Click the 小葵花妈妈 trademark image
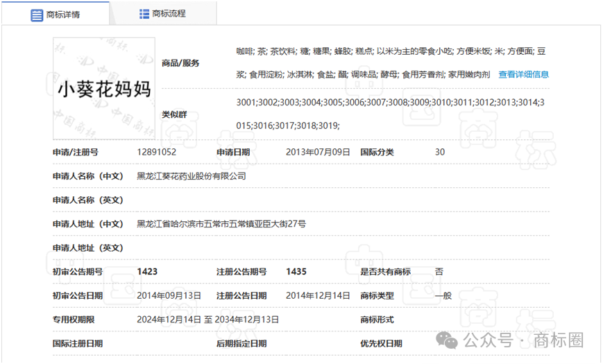603x364 pixels. click(104, 88)
